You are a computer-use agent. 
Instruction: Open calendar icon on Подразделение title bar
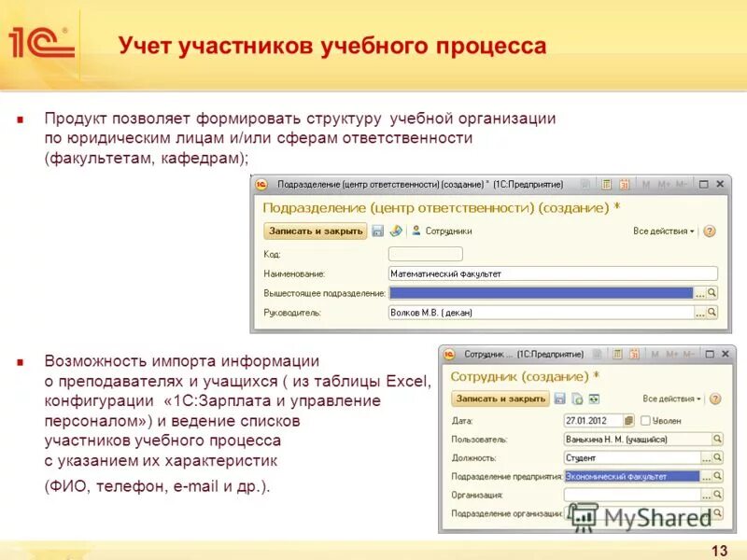coord(624,183)
